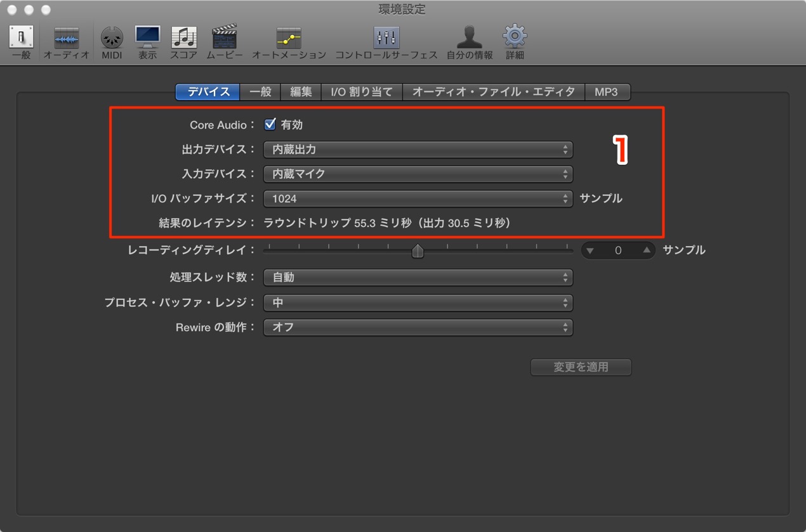The image size is (806, 532).
Task: Switch to the デバイス tab
Action: [208, 92]
